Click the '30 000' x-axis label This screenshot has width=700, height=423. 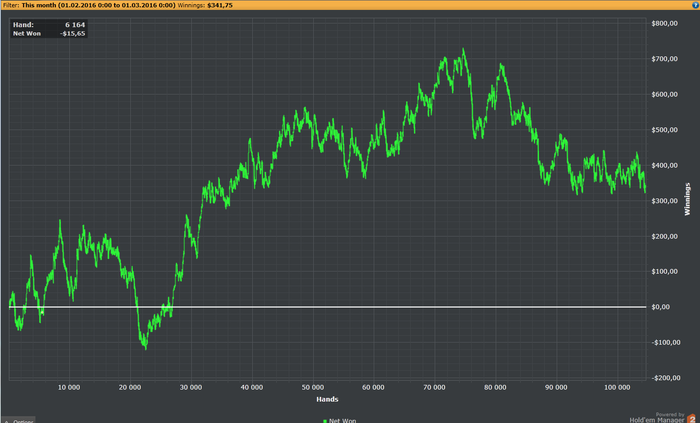point(191,387)
